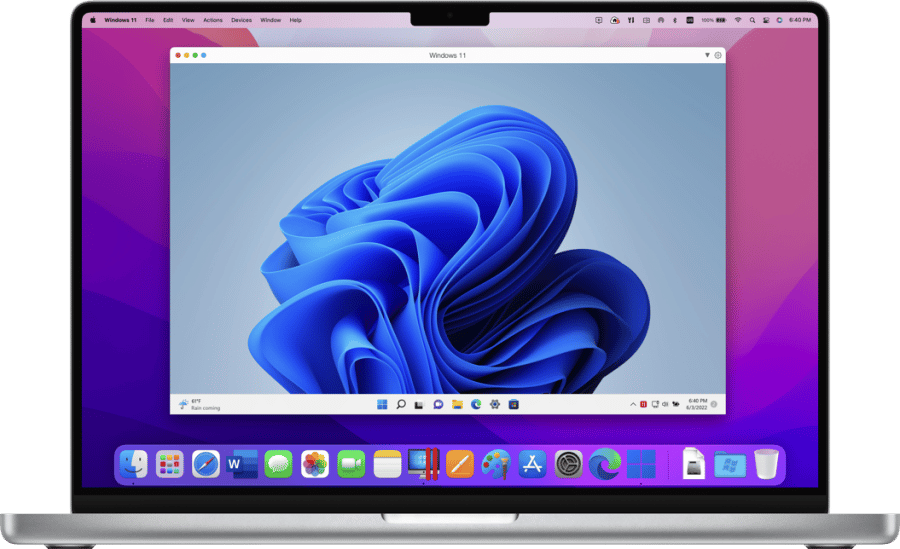Click Parallels Desktop icon in Dock
900x549 pixels.
coord(424,464)
